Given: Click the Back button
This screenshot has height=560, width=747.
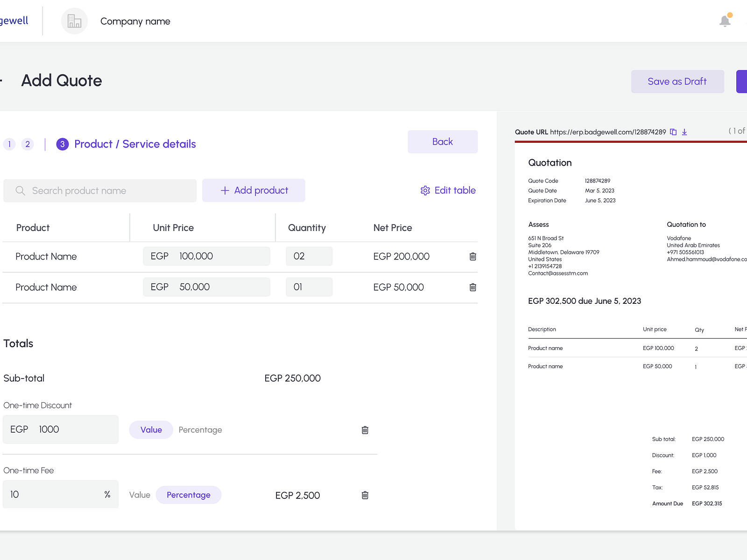Looking at the screenshot, I should 443,142.
